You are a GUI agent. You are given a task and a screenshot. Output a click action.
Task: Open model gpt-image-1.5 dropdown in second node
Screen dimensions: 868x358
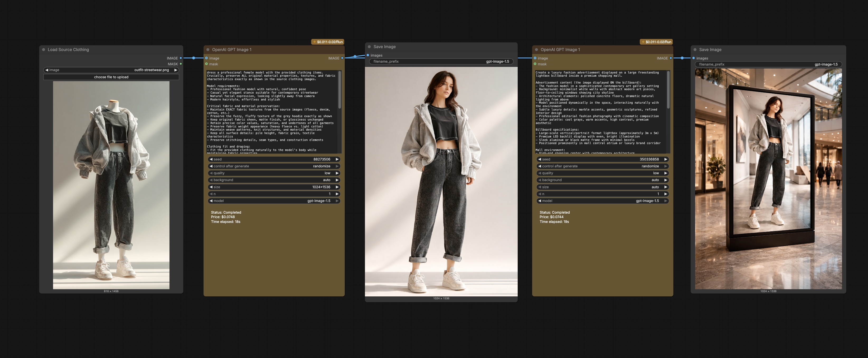602,201
